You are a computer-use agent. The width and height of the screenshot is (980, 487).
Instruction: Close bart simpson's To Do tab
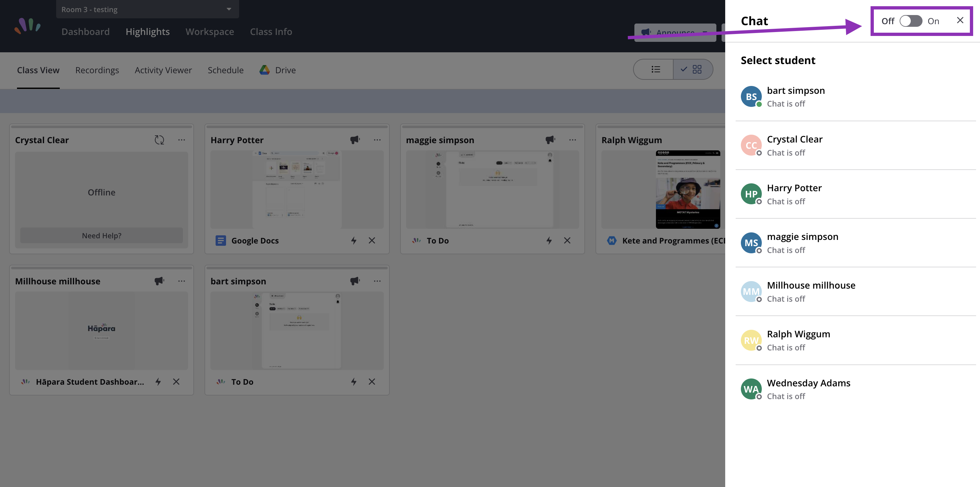point(372,382)
